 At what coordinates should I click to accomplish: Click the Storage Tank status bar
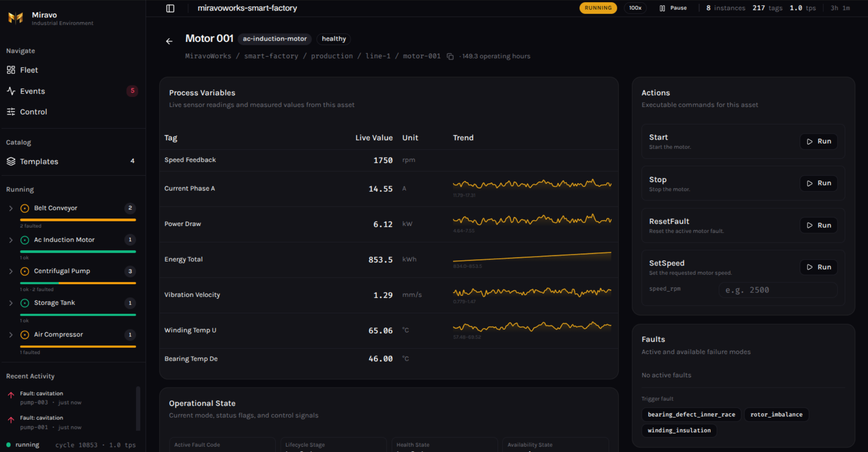pyautogui.click(x=78, y=314)
